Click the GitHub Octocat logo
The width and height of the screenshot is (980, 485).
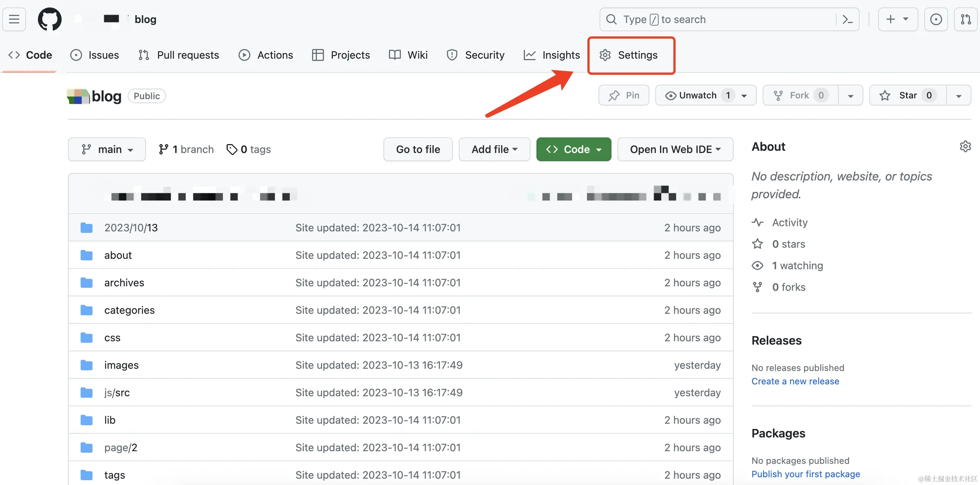(x=49, y=19)
